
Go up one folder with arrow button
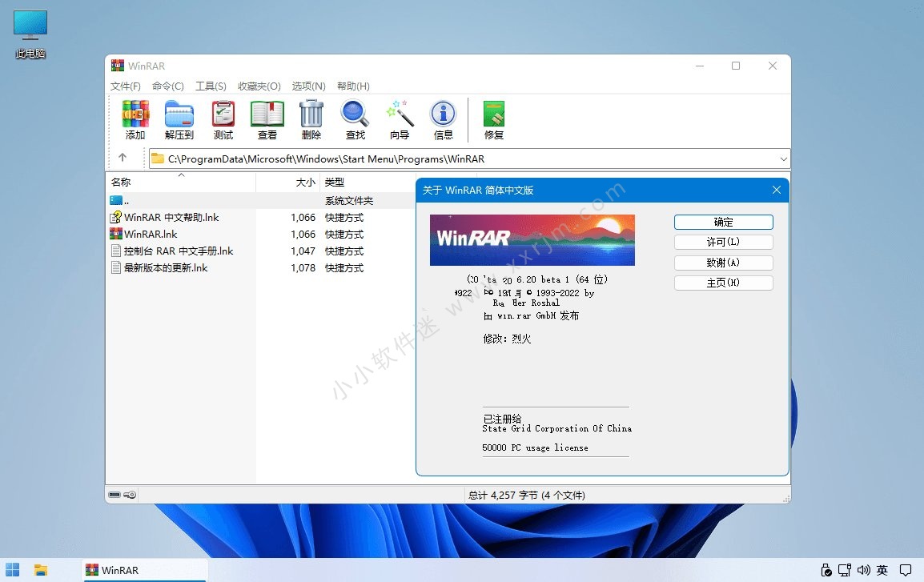(123, 159)
